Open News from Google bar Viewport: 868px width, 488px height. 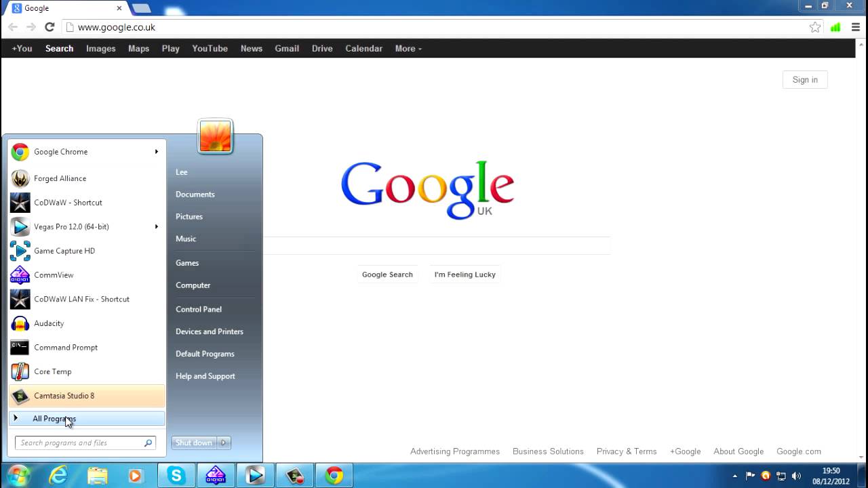coord(251,49)
